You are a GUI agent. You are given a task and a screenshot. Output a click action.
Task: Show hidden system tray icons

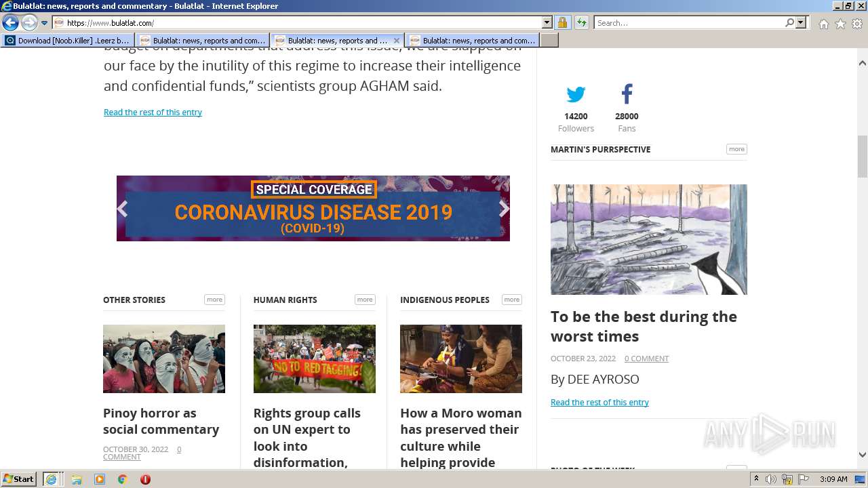pyautogui.click(x=757, y=479)
